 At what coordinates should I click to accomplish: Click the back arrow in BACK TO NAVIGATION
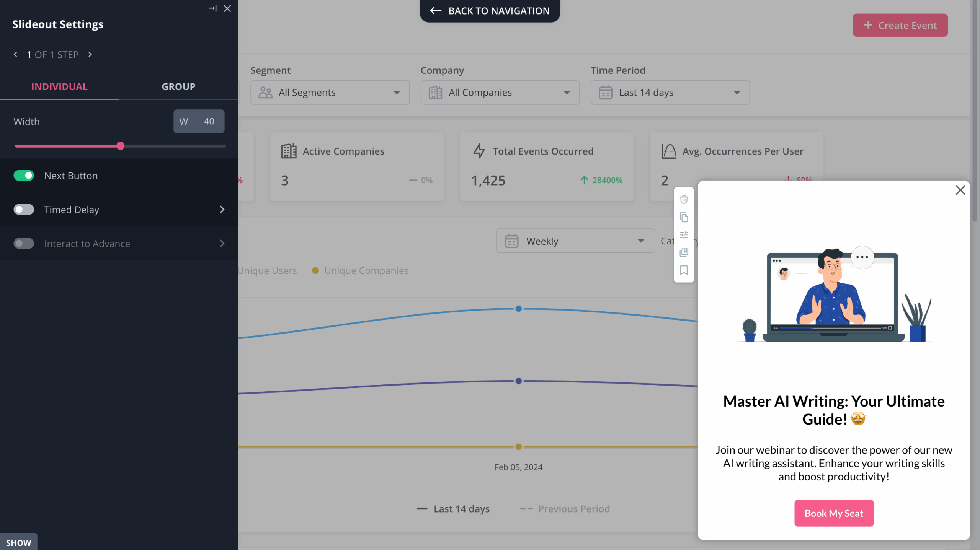(x=436, y=11)
